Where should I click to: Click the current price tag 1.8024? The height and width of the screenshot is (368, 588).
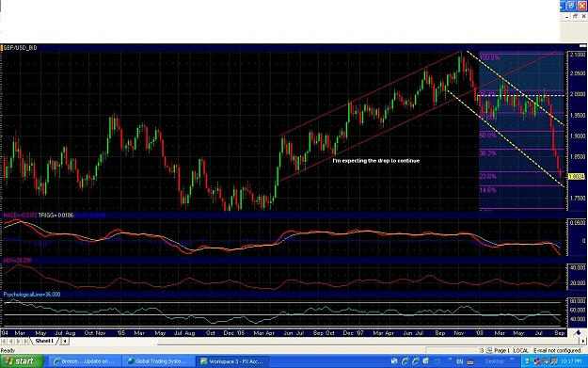point(577,176)
